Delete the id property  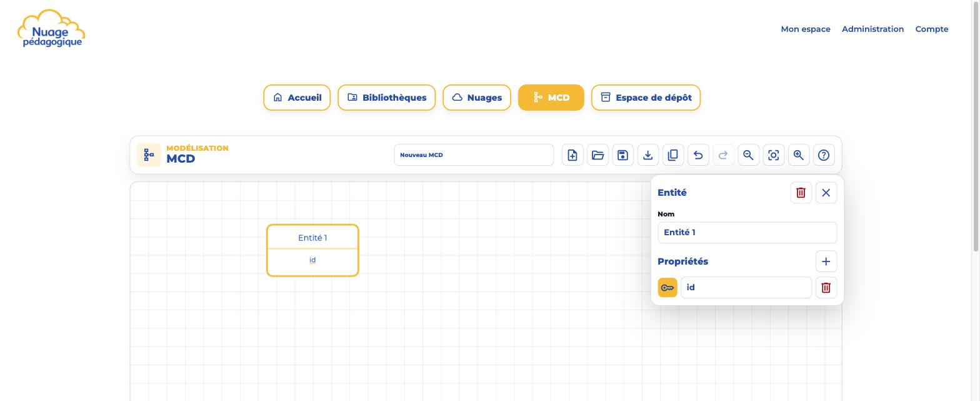click(826, 288)
